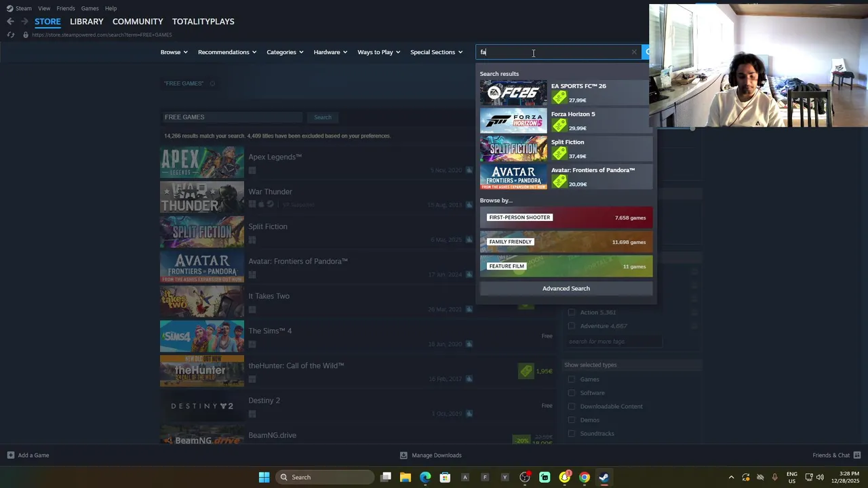
Task: Open Google Chrome from the taskbar
Action: click(x=584, y=477)
